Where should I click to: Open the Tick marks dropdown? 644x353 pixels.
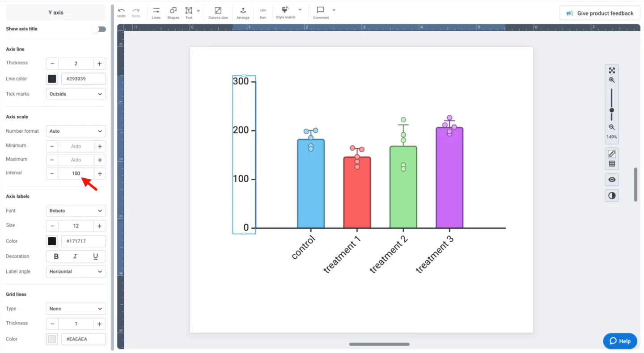75,94
